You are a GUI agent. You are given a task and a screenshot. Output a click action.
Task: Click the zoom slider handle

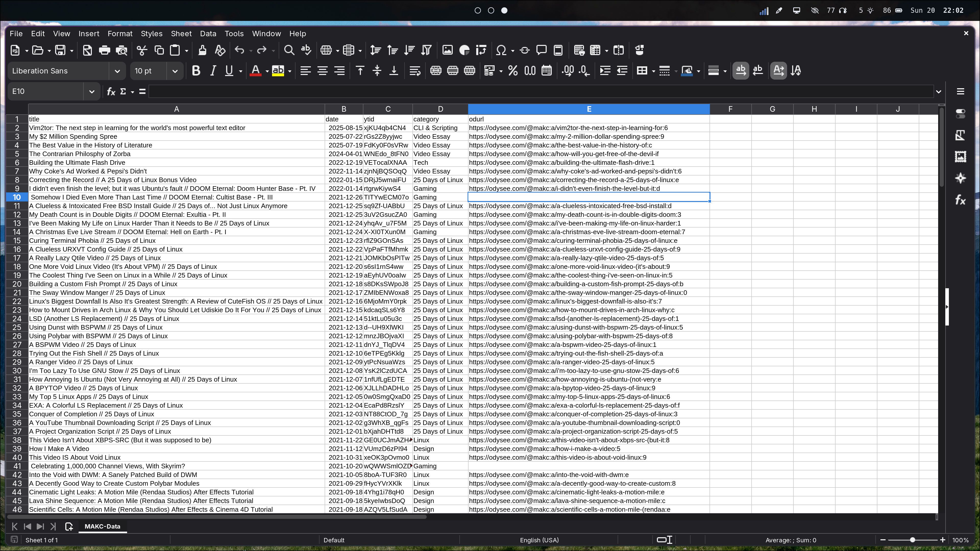click(912, 540)
